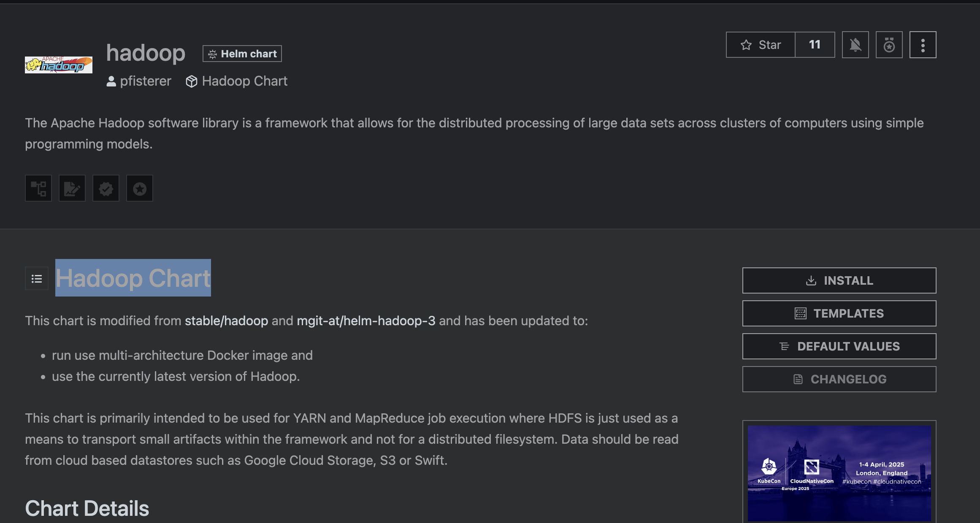Viewport: 980px width, 523px height.
Task: Click the signed package badge icon
Action: [x=72, y=188]
